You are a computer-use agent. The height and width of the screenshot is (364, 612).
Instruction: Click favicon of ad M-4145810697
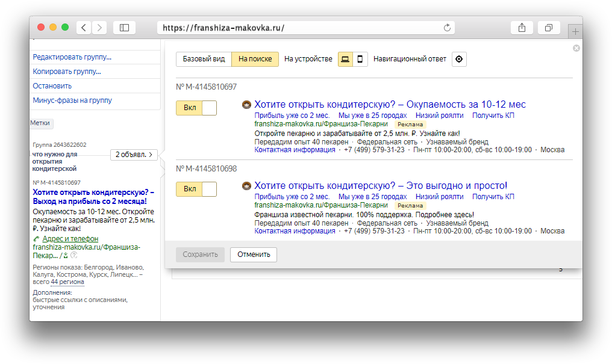pyautogui.click(x=246, y=105)
